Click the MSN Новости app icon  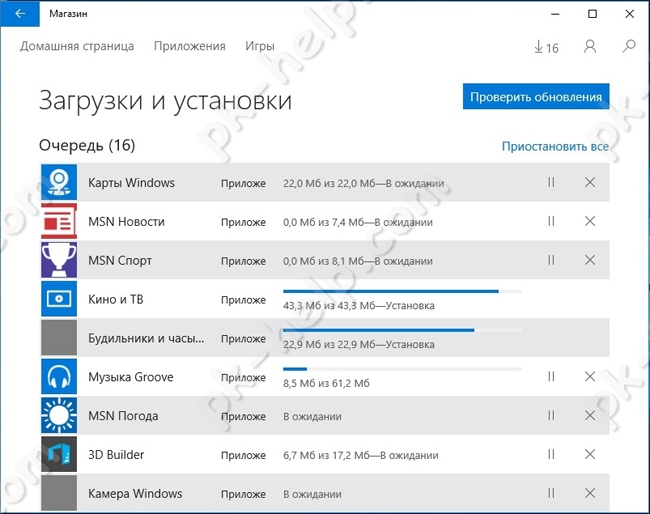(x=59, y=221)
